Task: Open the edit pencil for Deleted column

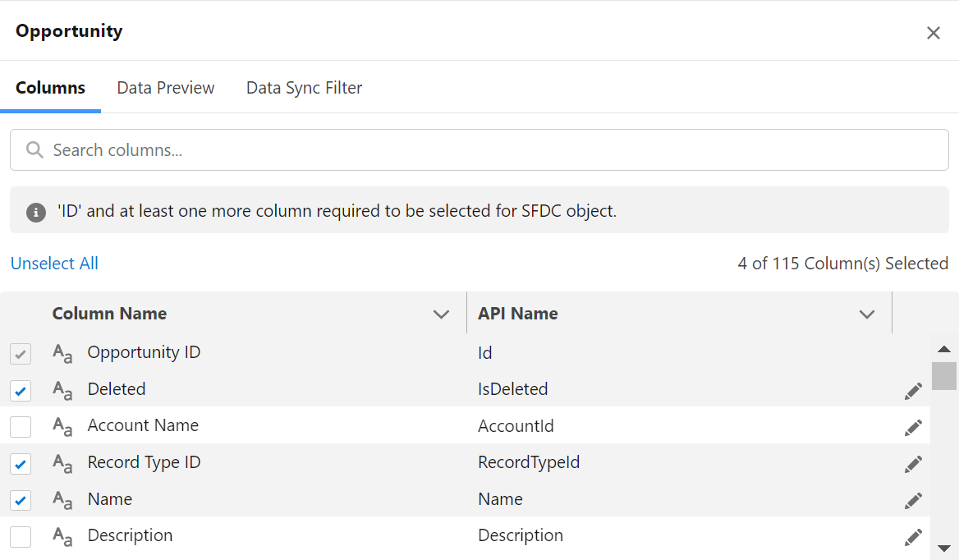Action: pyautogui.click(x=913, y=391)
